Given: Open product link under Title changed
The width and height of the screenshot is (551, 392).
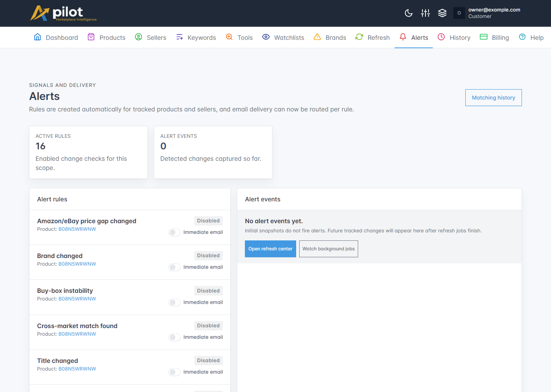Looking at the screenshot, I should [x=77, y=369].
